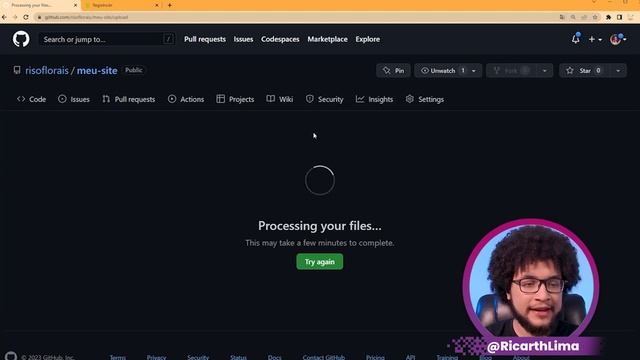640x360 pixels.
Task: Open Issues in top navigation bar
Action: [243, 39]
